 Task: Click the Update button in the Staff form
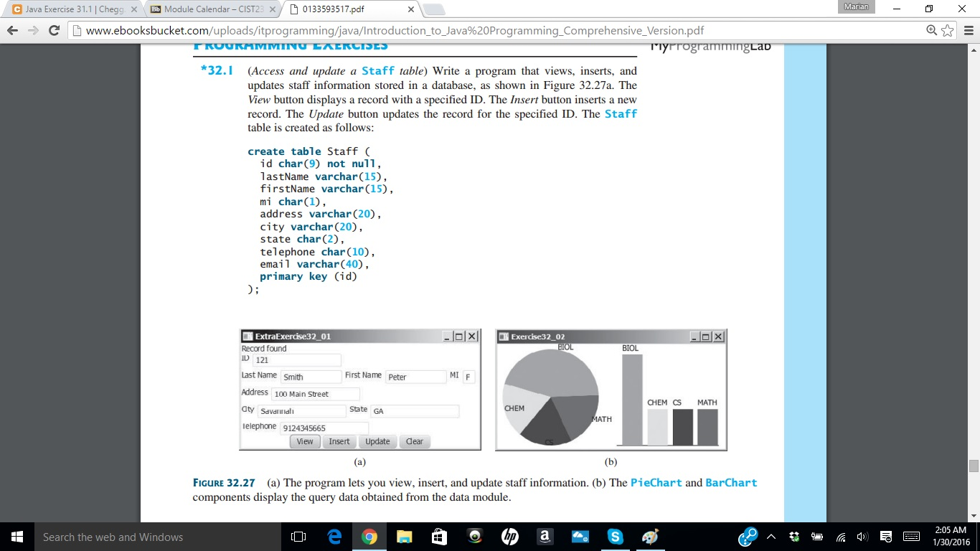377,441
